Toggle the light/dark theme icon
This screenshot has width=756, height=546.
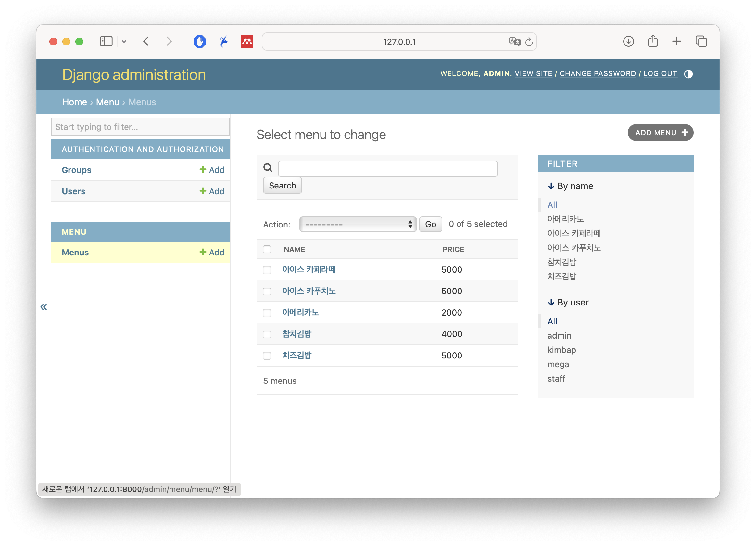pyautogui.click(x=688, y=74)
